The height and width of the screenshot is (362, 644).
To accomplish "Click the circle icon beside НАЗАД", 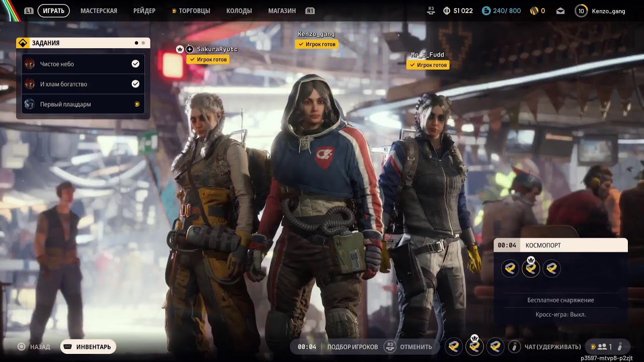I will click(21, 346).
